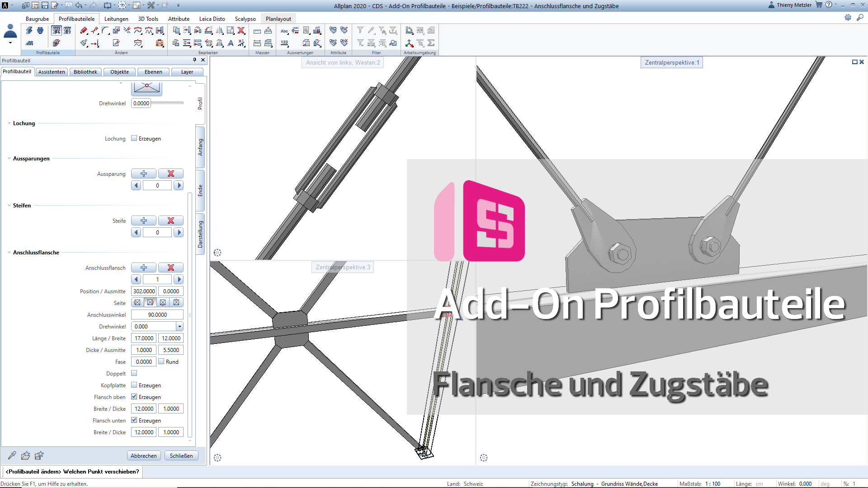Click the Abbrechen button

pos(144,455)
